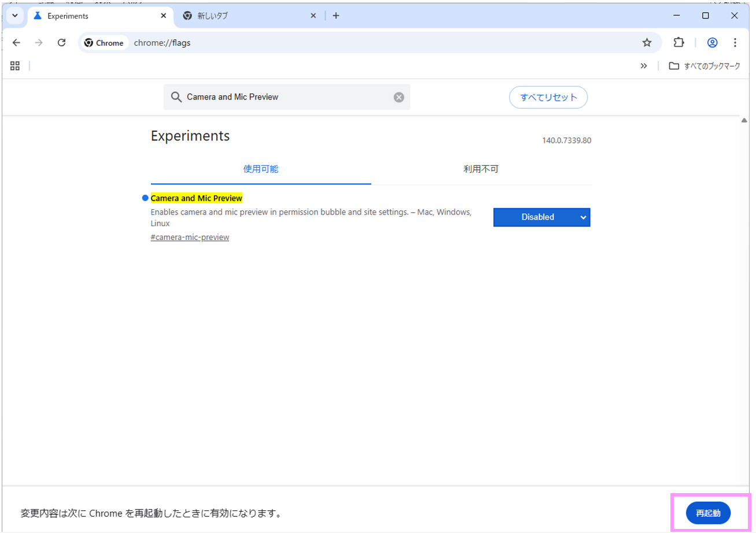The image size is (756, 533).
Task: Expand the tab search chevron
Action: point(14,16)
